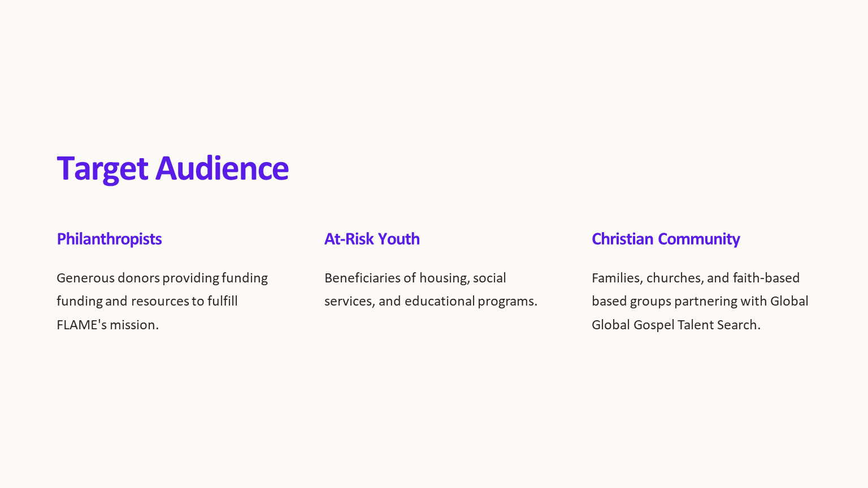Click the line "Generous donors providing funding"

[162, 278]
